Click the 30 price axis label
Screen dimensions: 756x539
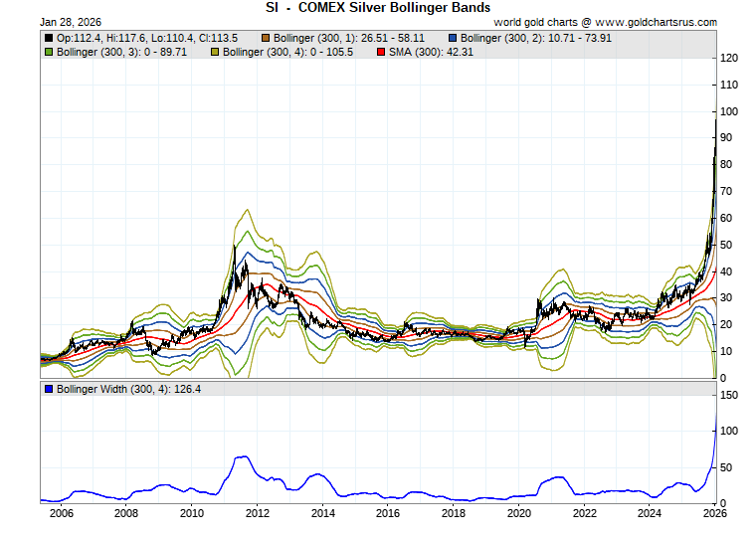pos(726,298)
